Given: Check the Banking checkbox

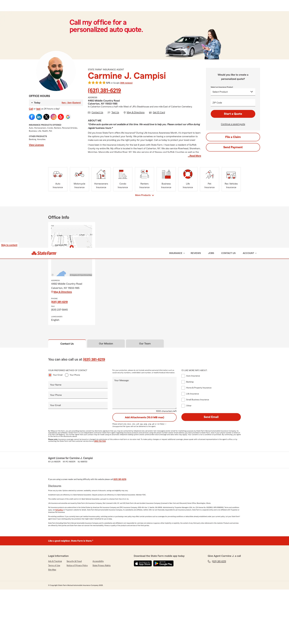Looking at the screenshot, I should [183, 382].
